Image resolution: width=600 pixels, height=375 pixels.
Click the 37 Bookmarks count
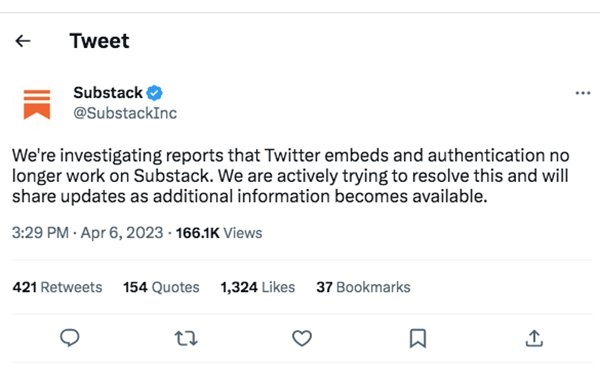pyautogui.click(x=363, y=287)
